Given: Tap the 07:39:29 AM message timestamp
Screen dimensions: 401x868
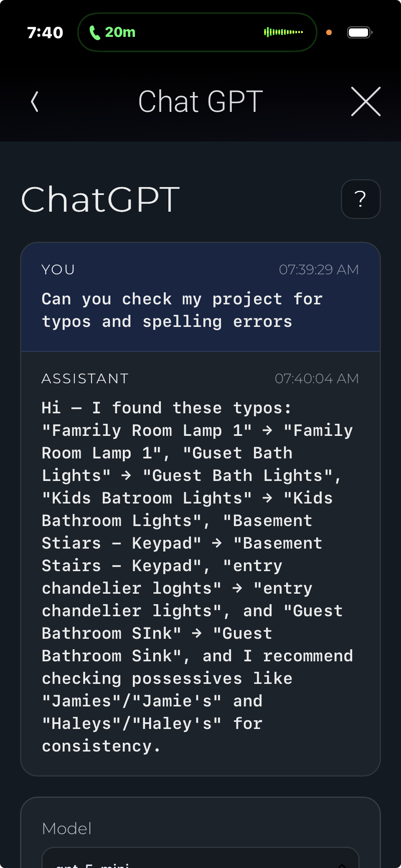Looking at the screenshot, I should coord(319,270).
